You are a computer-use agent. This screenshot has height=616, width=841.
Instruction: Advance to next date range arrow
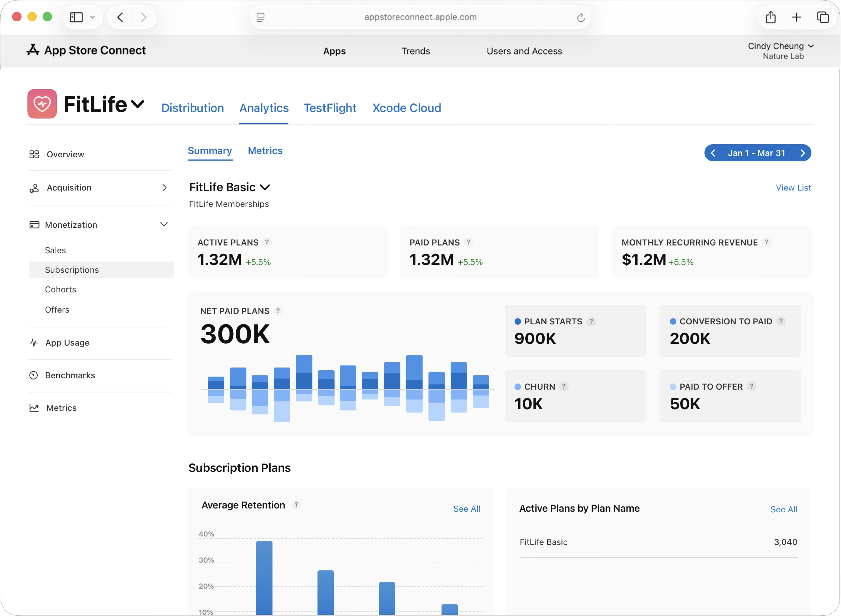point(803,153)
